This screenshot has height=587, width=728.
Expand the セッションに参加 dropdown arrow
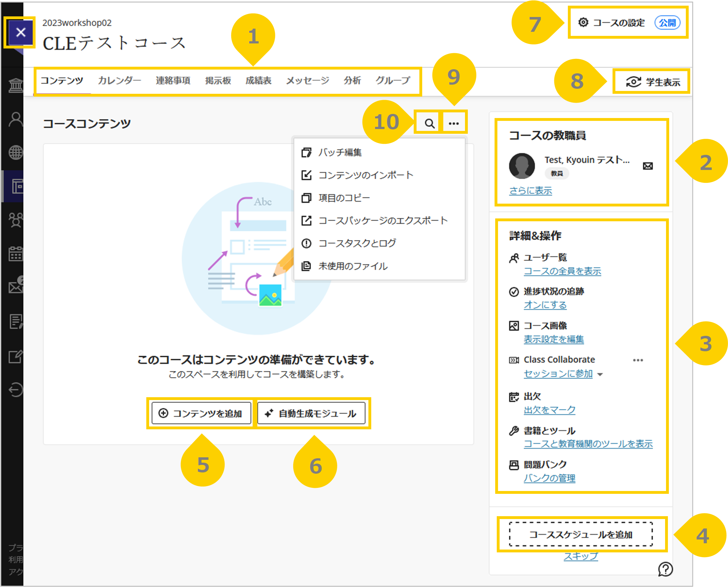coord(600,374)
